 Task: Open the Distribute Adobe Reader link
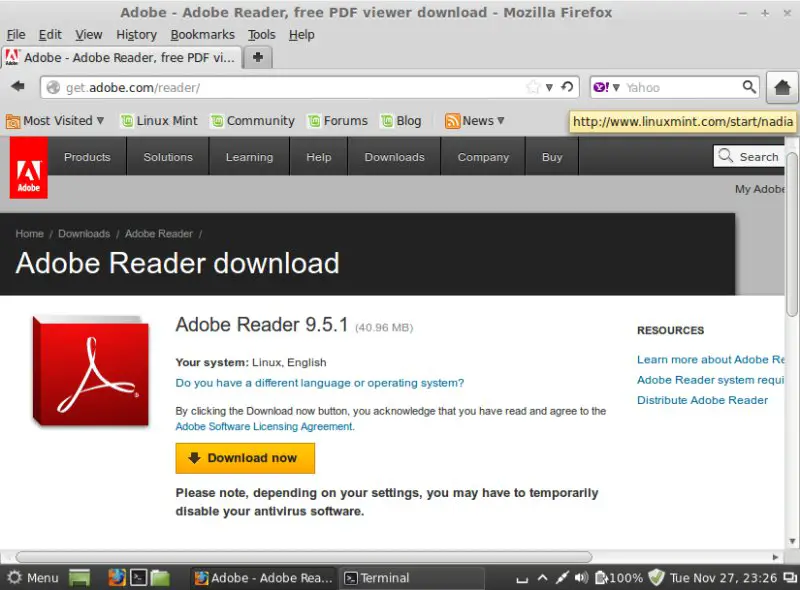click(x=702, y=400)
